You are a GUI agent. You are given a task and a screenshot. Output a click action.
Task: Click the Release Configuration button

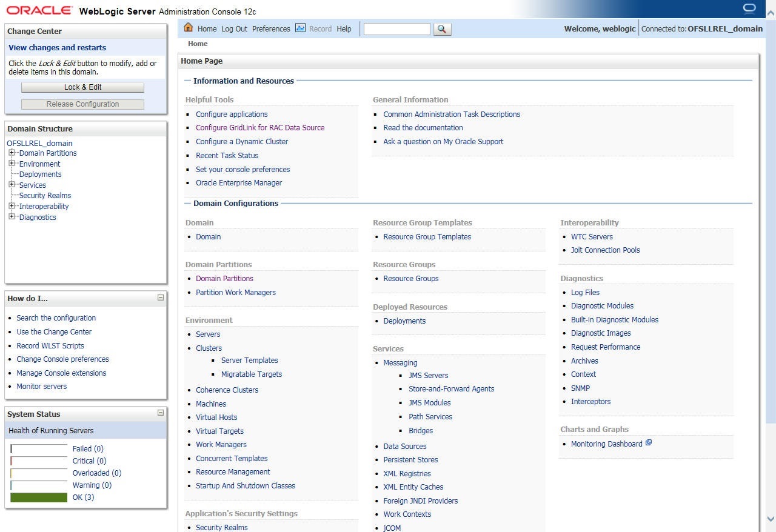[82, 104]
